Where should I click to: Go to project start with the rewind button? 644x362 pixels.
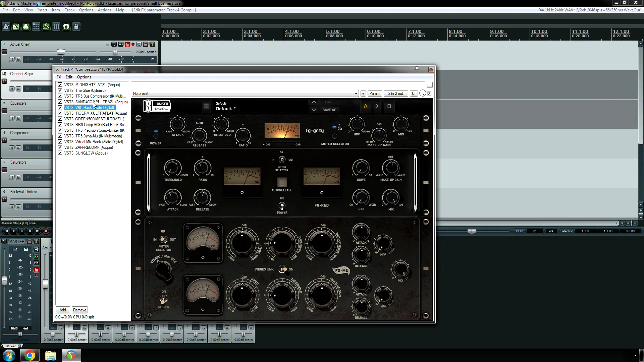pyautogui.click(x=6, y=231)
